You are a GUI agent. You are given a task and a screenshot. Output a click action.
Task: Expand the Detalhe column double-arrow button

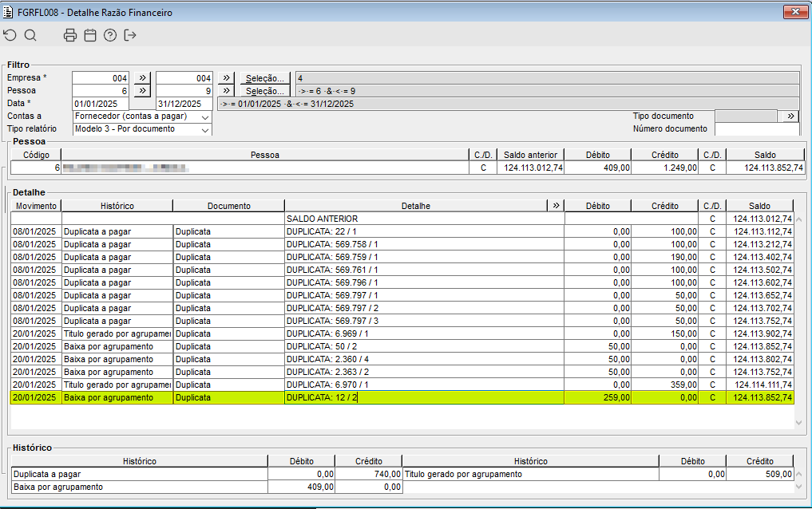(556, 205)
